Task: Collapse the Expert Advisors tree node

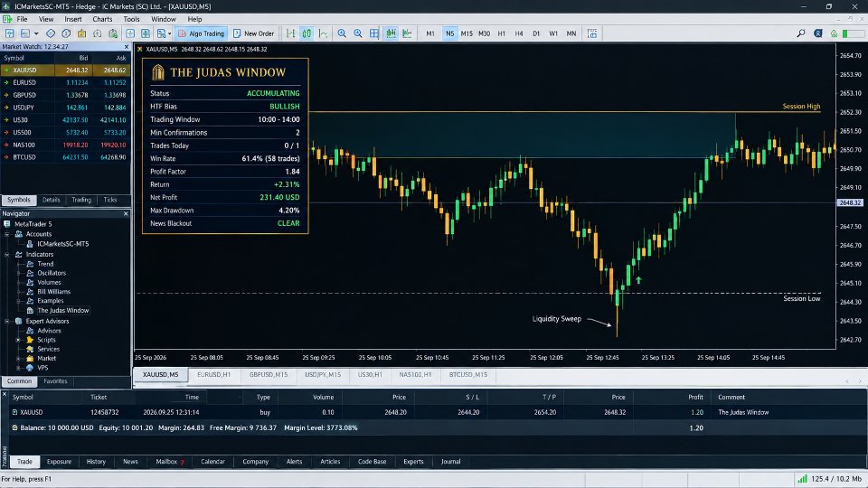Action: (x=7, y=321)
